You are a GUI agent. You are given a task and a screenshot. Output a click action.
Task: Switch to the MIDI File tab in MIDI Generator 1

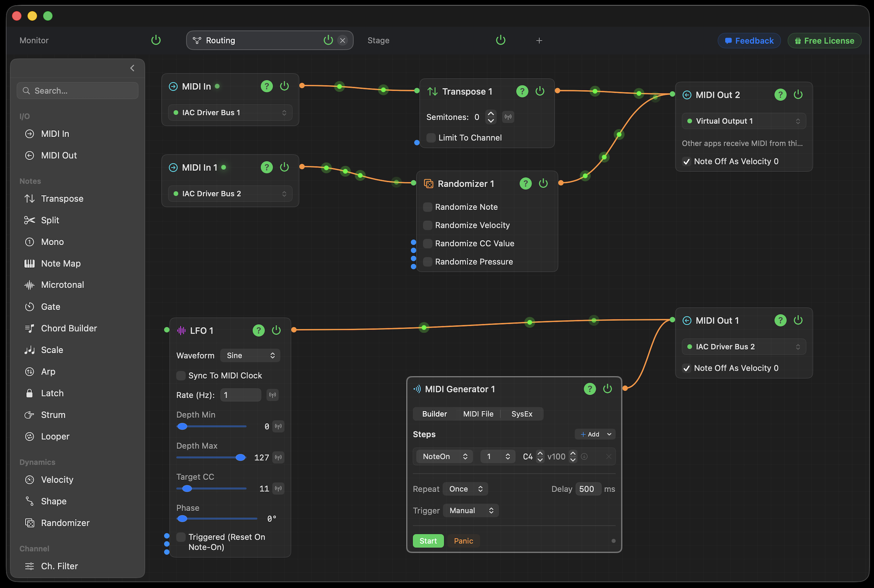[478, 414]
